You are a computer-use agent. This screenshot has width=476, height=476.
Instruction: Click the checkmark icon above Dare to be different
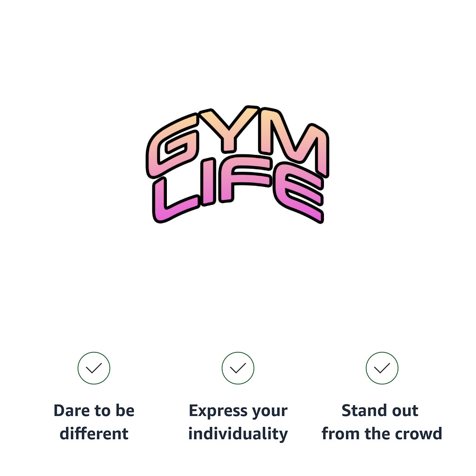(x=94, y=368)
